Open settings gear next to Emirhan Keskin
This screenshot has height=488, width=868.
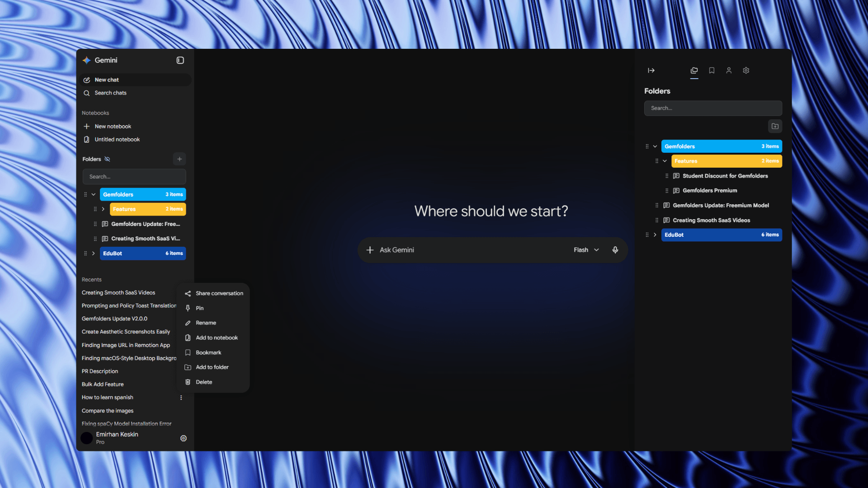tap(184, 438)
